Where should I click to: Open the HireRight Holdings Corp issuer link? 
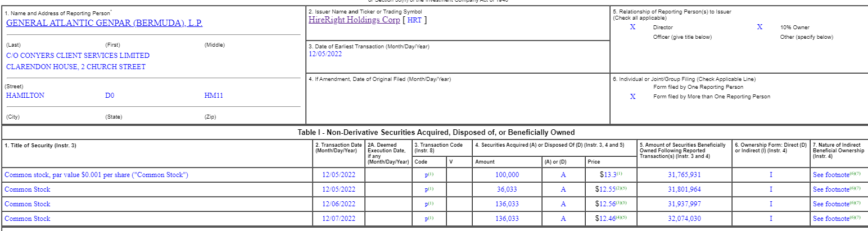click(x=354, y=20)
